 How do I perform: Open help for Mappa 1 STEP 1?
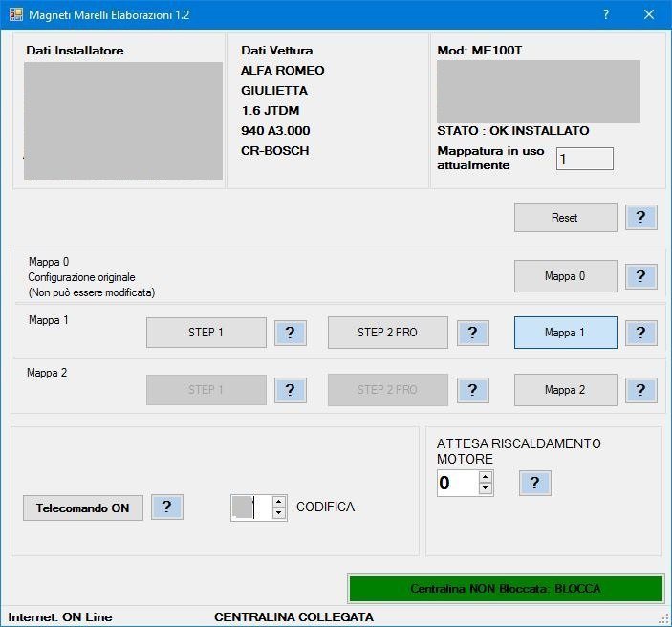point(291,333)
